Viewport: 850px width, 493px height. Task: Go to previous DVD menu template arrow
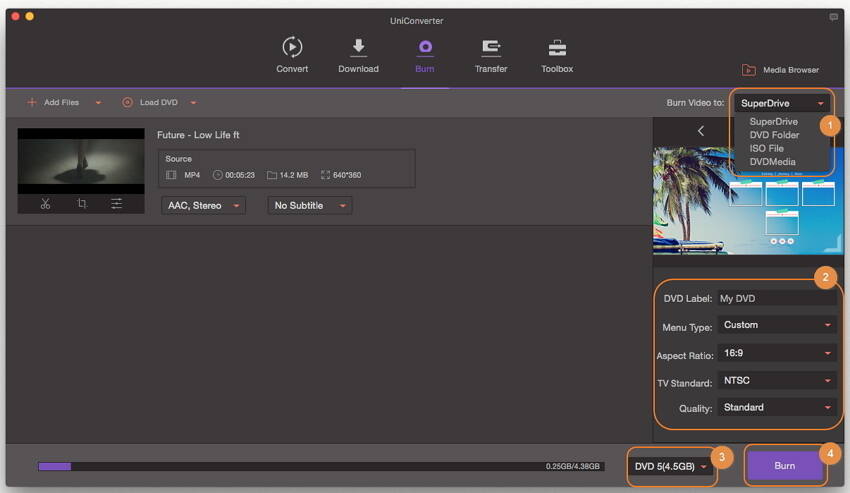point(701,131)
